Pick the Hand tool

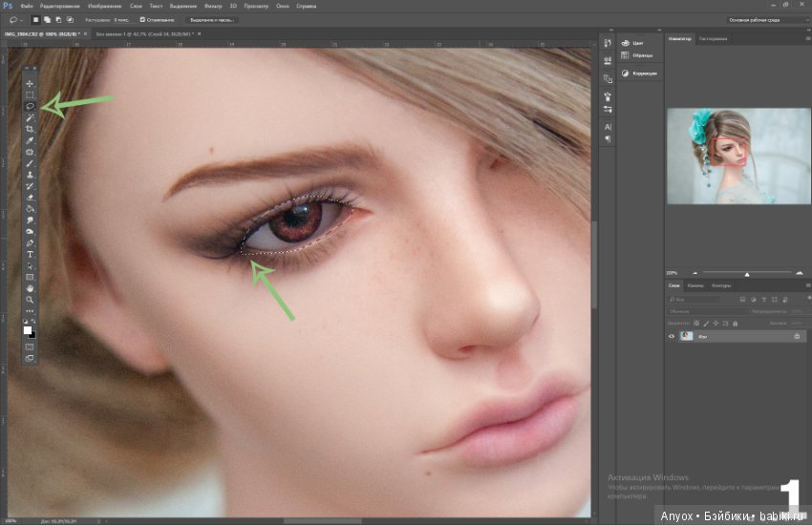pyautogui.click(x=30, y=288)
